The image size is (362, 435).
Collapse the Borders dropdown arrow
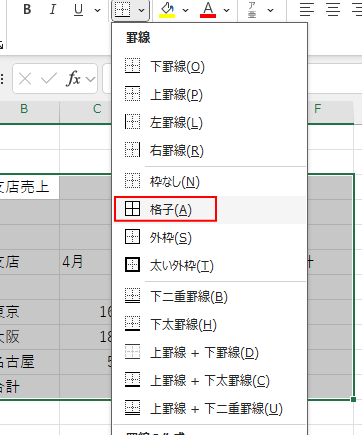coord(141,10)
